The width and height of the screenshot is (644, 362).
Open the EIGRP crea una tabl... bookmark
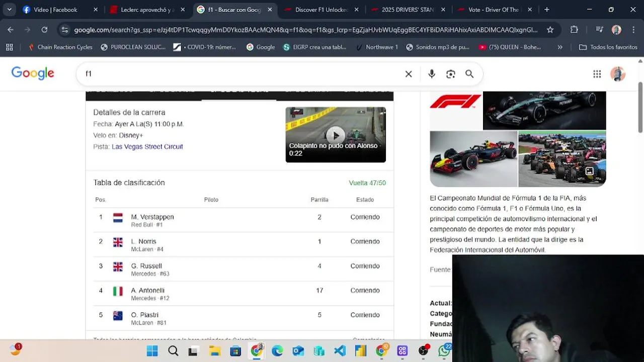(315, 47)
